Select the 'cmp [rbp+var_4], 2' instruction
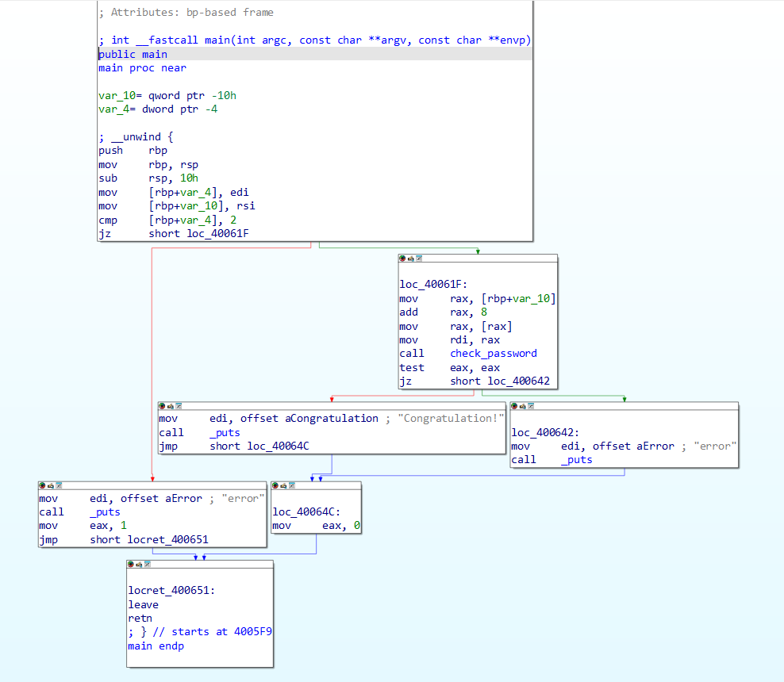784x682 pixels. tap(167, 220)
